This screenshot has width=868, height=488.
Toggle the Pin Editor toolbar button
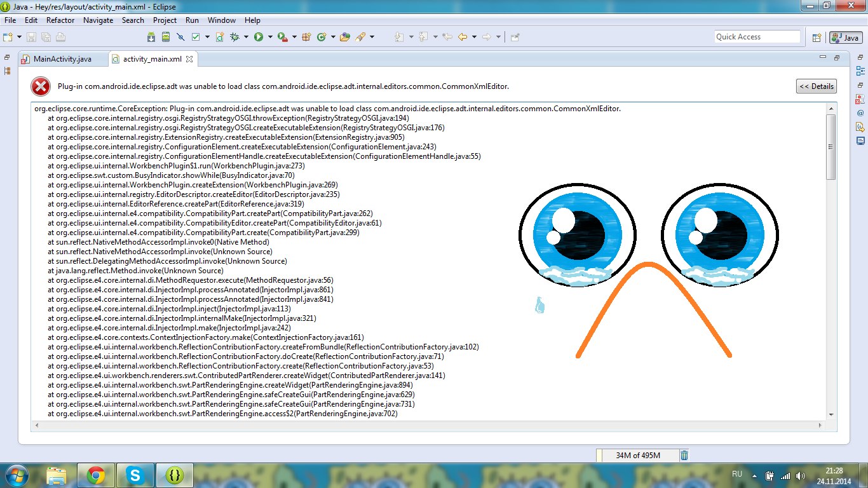click(x=515, y=37)
